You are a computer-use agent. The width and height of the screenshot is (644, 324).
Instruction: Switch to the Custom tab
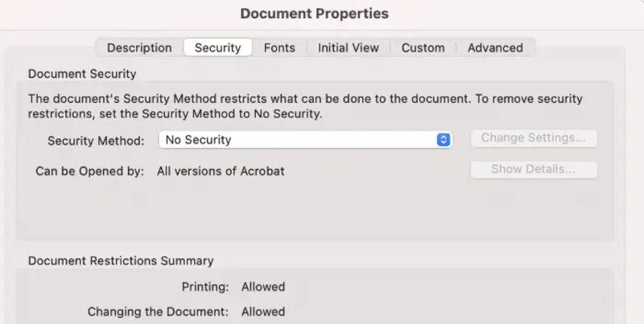coord(423,47)
